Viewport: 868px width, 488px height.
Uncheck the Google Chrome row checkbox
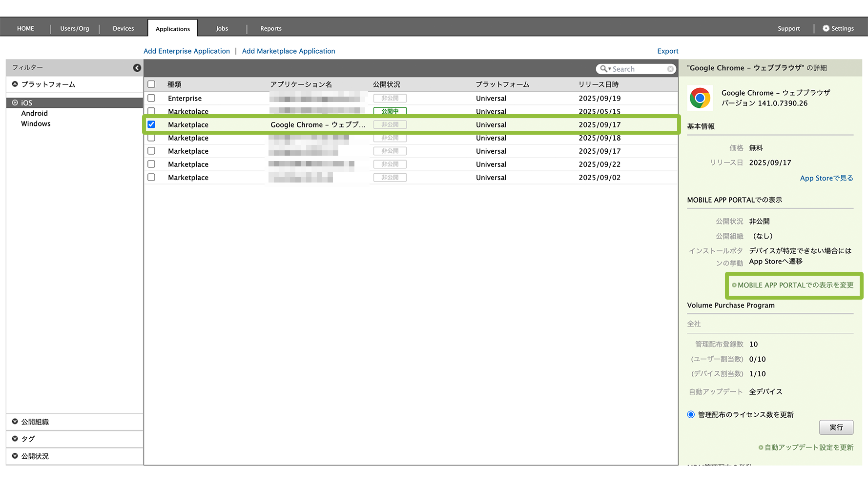coord(151,124)
